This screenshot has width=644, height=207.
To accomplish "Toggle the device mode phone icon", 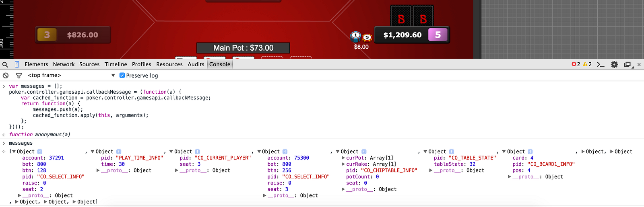I will pyautogui.click(x=17, y=64).
